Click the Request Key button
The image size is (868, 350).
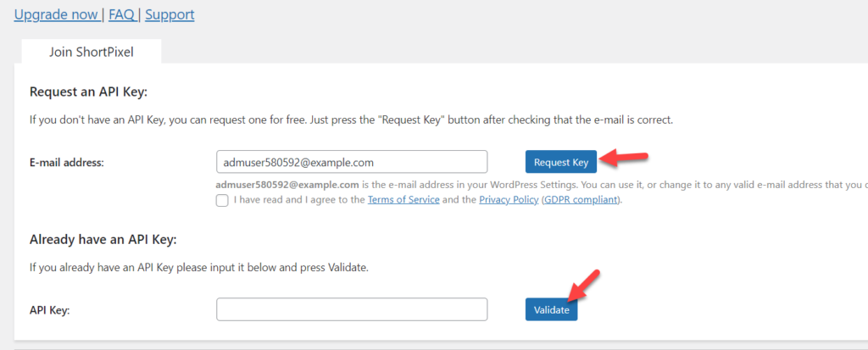point(561,162)
